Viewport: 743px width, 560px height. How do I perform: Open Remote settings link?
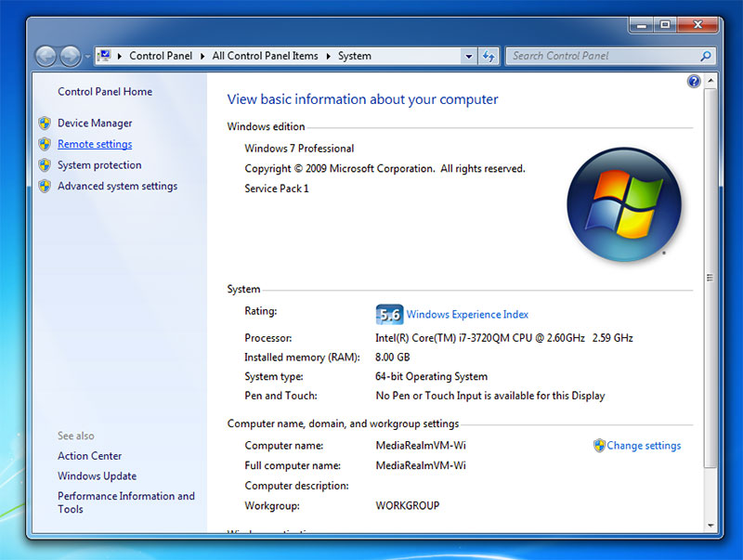[95, 144]
